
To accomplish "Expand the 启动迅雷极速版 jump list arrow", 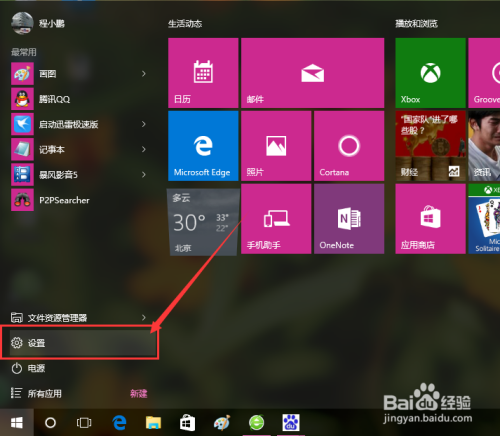I will [144, 124].
